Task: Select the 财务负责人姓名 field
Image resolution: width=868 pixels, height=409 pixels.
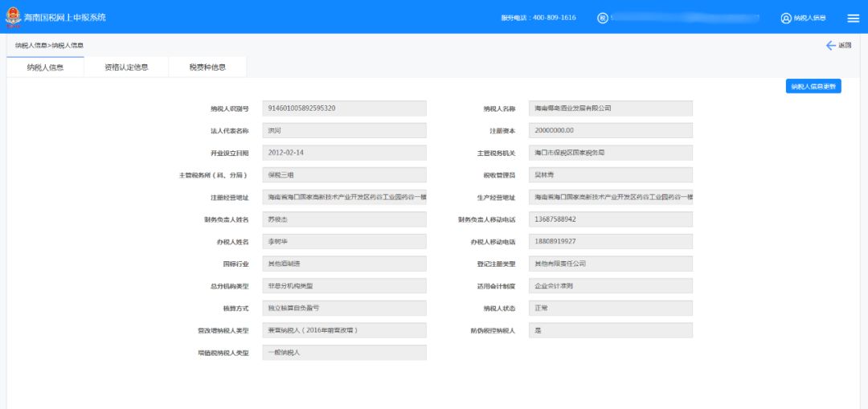Action: coord(344,219)
